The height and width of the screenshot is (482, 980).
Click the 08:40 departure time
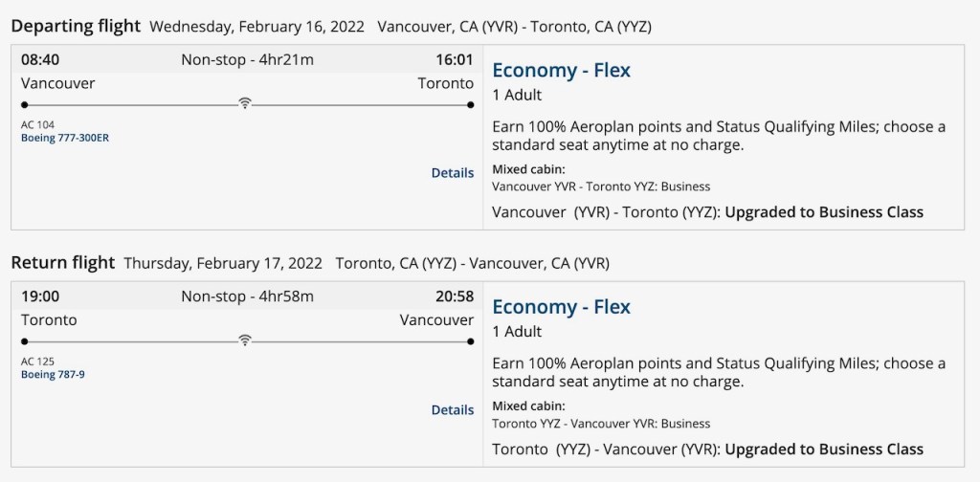pos(40,59)
